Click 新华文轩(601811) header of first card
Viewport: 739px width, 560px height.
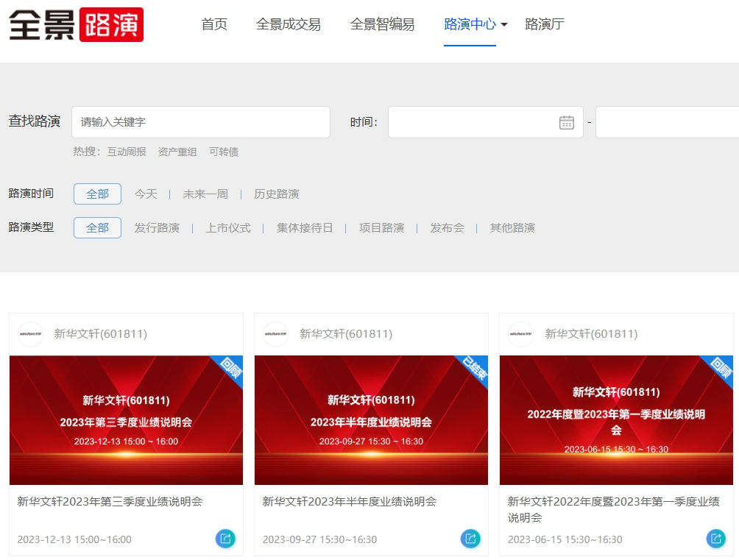pos(100,334)
